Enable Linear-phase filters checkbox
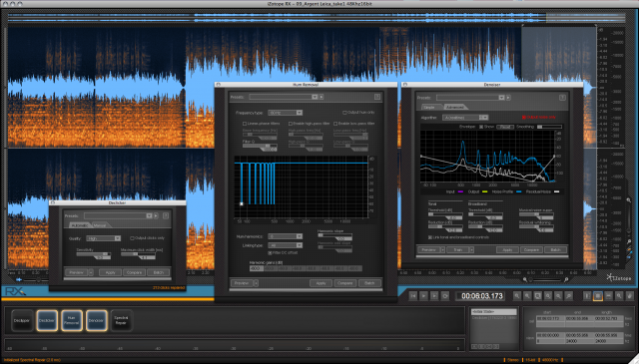 (x=245, y=124)
